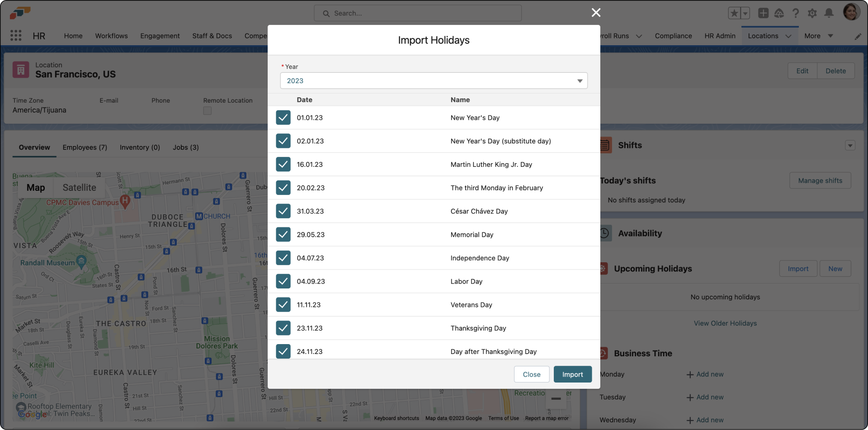The width and height of the screenshot is (868, 430).
Task: Collapse the Shifts panel chevron
Action: (850, 145)
